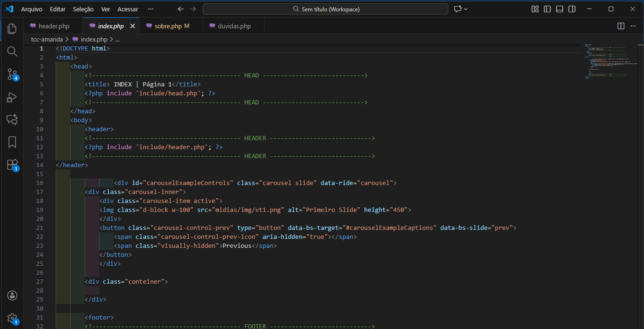Split the editor to the right

(621, 26)
